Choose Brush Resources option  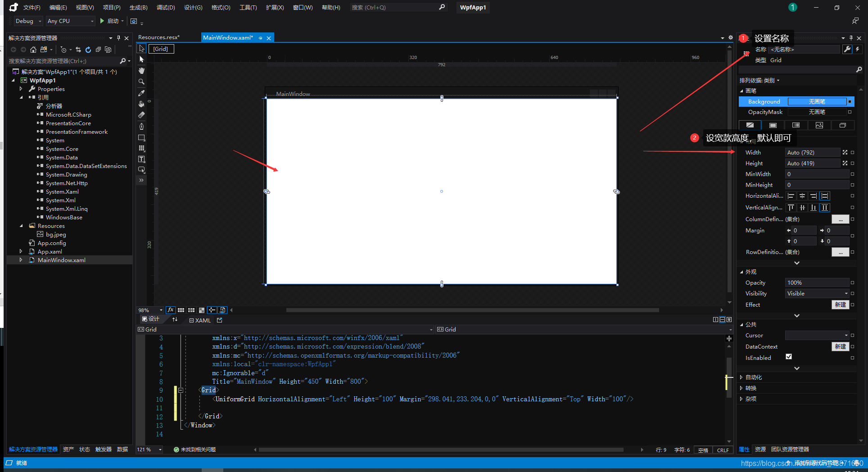point(843,125)
